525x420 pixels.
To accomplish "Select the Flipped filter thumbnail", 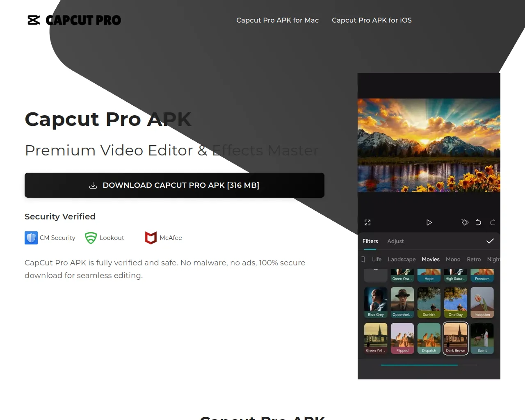I will tap(402, 338).
